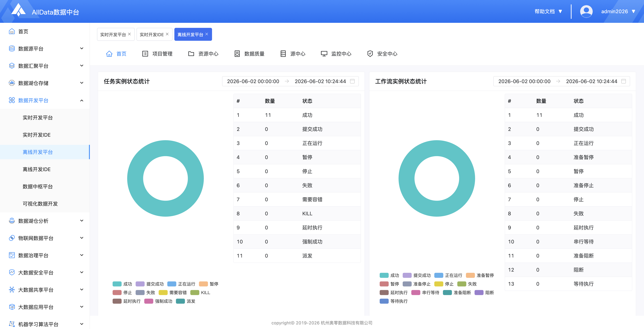
Task: Close the 离线开发平台 tab
Action: point(207,34)
